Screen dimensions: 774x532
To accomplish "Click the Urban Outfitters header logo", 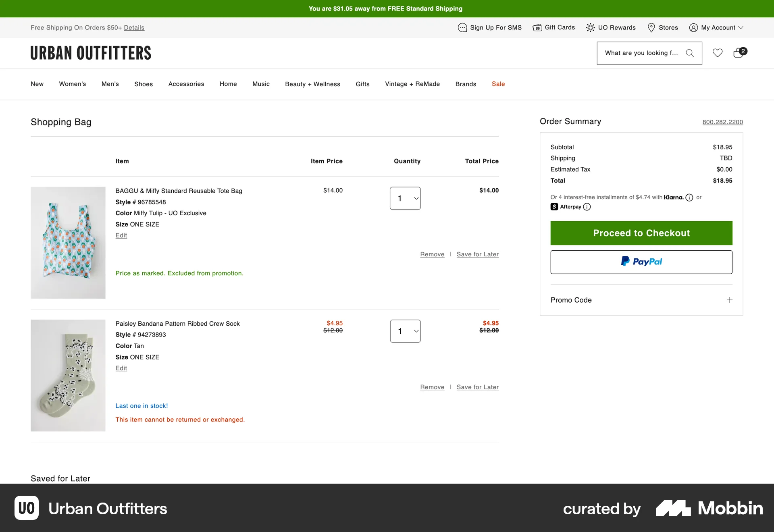I will pos(91,53).
